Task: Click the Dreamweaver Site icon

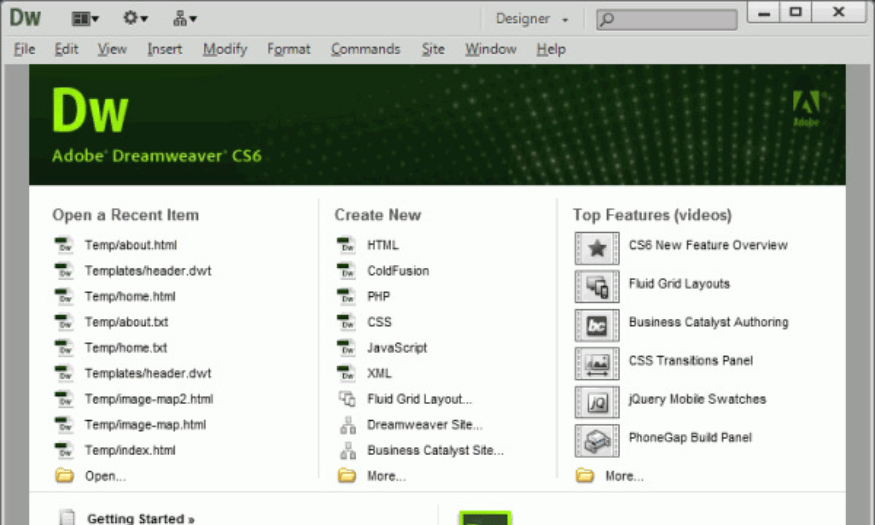Action: tap(348, 425)
